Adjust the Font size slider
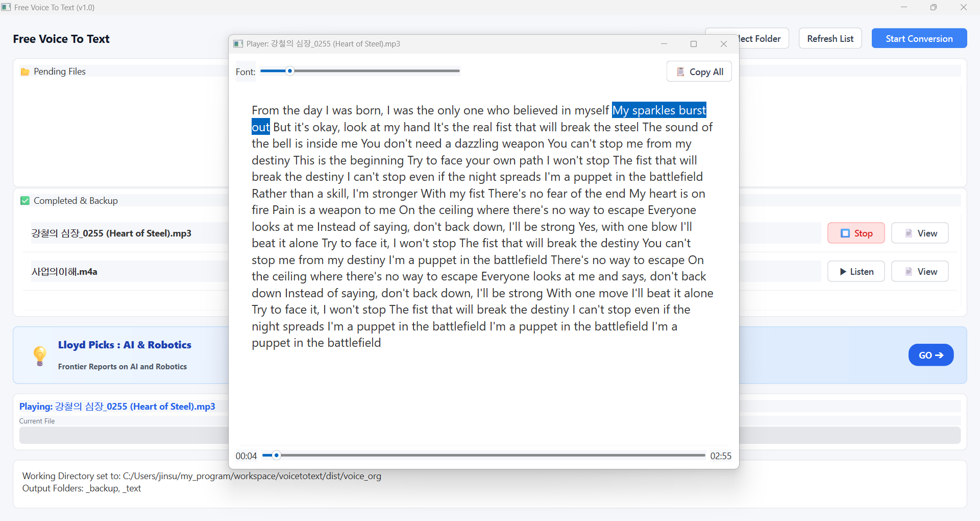Viewport: 980px width, 521px height. (290, 71)
